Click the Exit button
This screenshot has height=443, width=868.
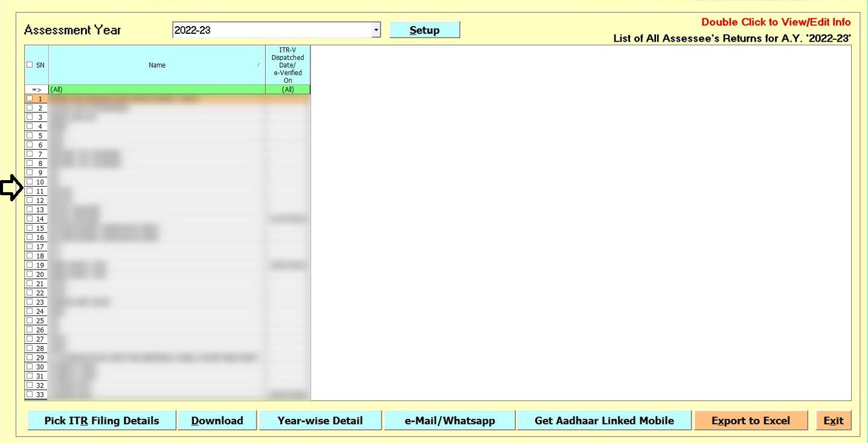(x=833, y=421)
